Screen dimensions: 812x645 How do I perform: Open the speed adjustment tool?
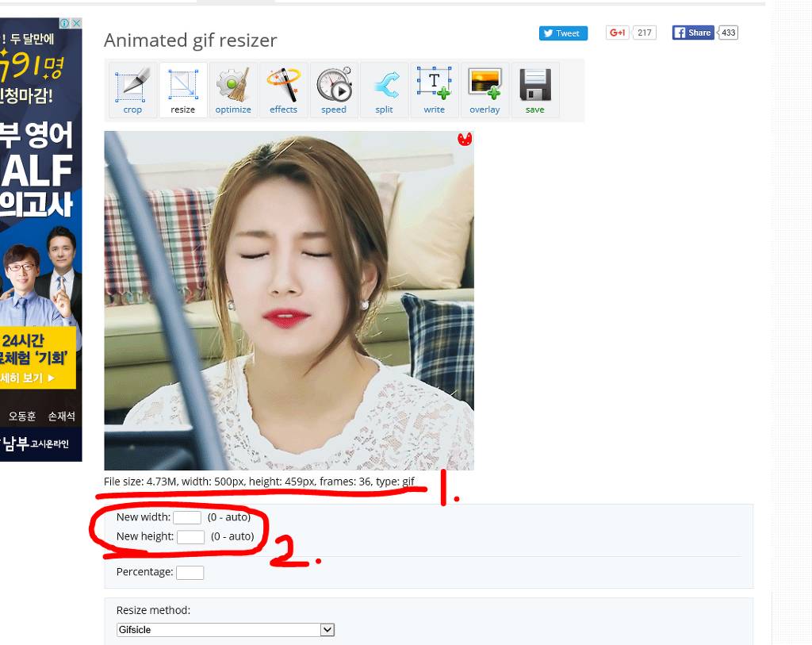click(334, 89)
